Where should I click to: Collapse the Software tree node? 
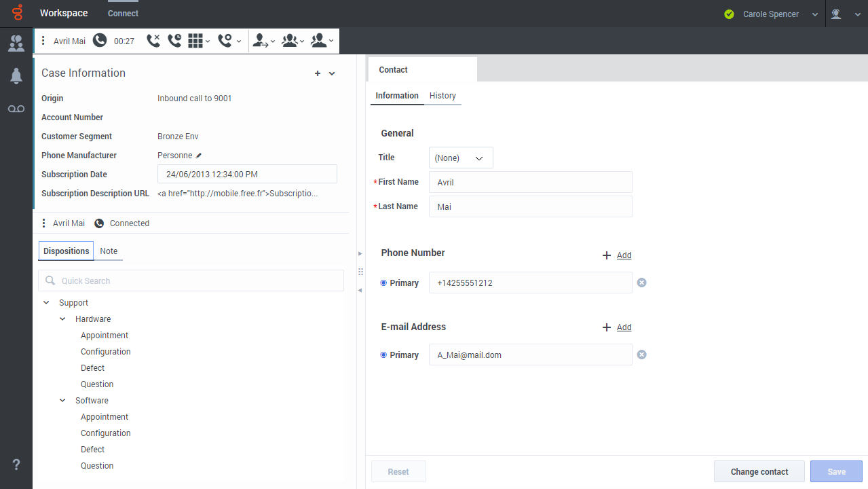coord(62,401)
